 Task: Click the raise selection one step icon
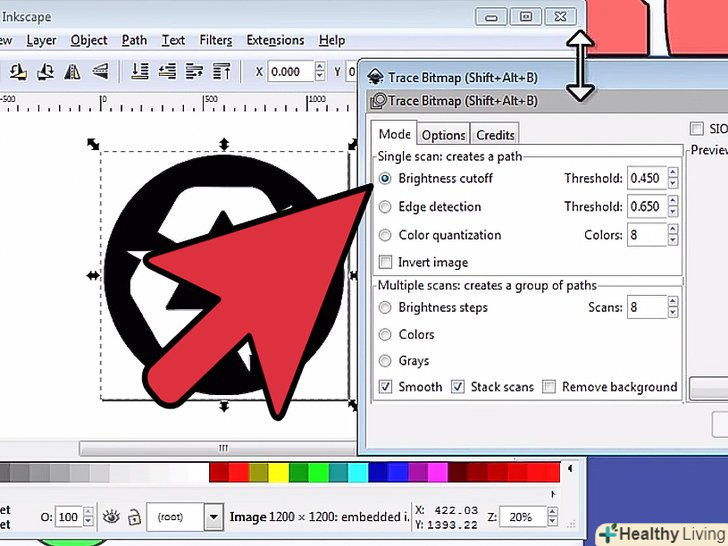pyautogui.click(x=194, y=72)
